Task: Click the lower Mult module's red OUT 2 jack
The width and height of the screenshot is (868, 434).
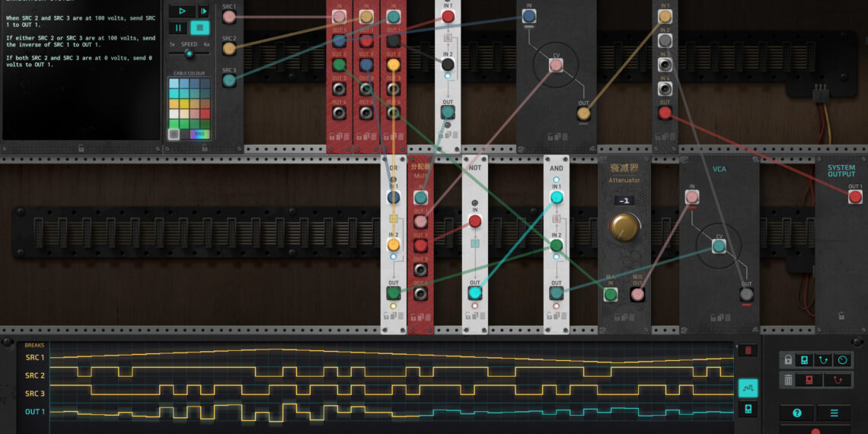Action: click(421, 246)
